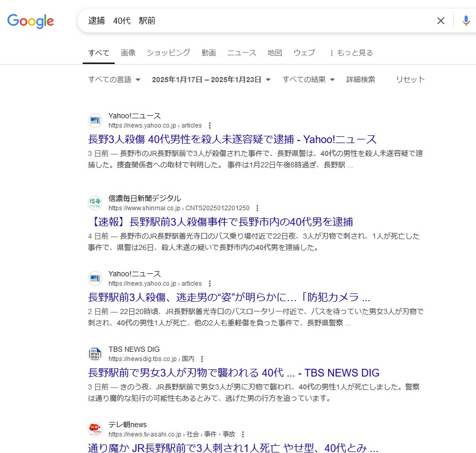Click the Yahoo!ニュース favicon of 逃走男 result
The height and width of the screenshot is (453, 476).
[x=95, y=278]
